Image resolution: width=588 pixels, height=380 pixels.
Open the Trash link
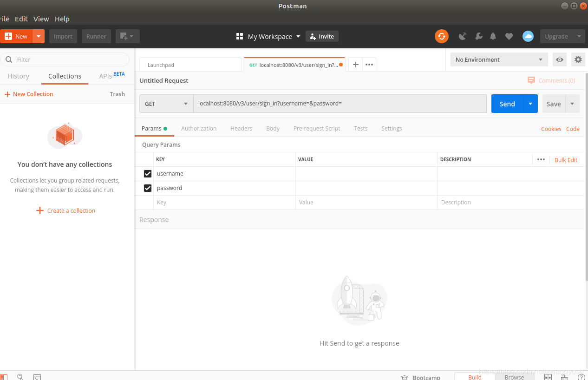117,94
